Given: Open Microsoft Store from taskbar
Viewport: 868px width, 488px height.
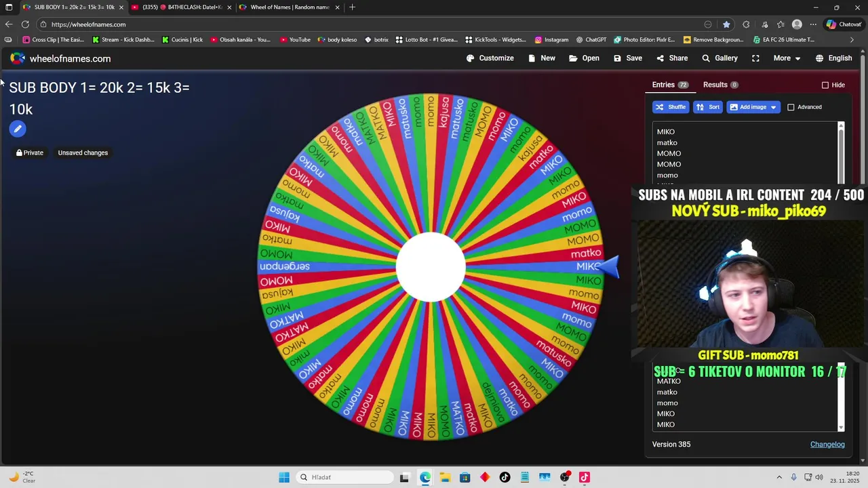Looking at the screenshot, I should 465,477.
